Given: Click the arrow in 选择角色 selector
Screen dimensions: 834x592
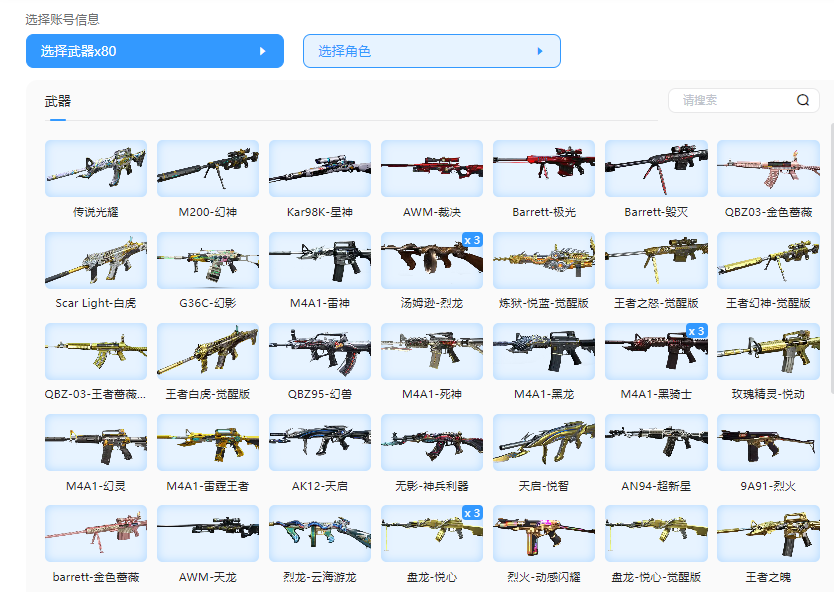Looking at the screenshot, I should coord(539,51).
